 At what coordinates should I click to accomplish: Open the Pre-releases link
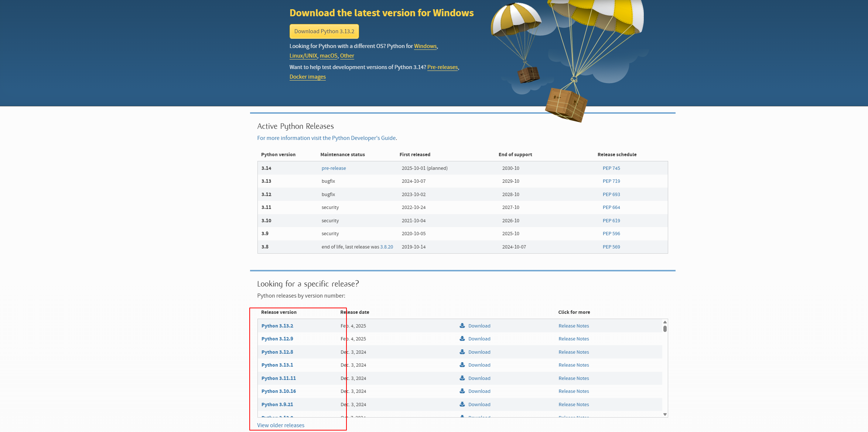tap(442, 67)
